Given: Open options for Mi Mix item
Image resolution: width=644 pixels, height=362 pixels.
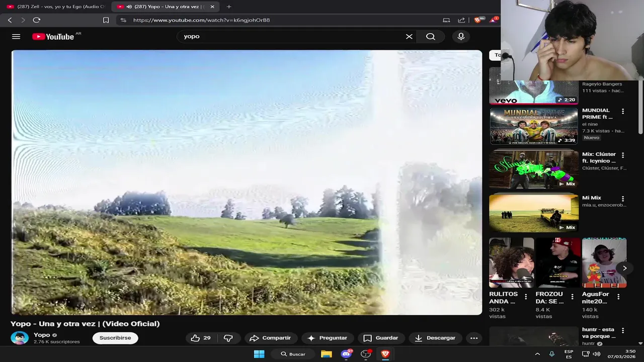Looking at the screenshot, I should point(623,199).
